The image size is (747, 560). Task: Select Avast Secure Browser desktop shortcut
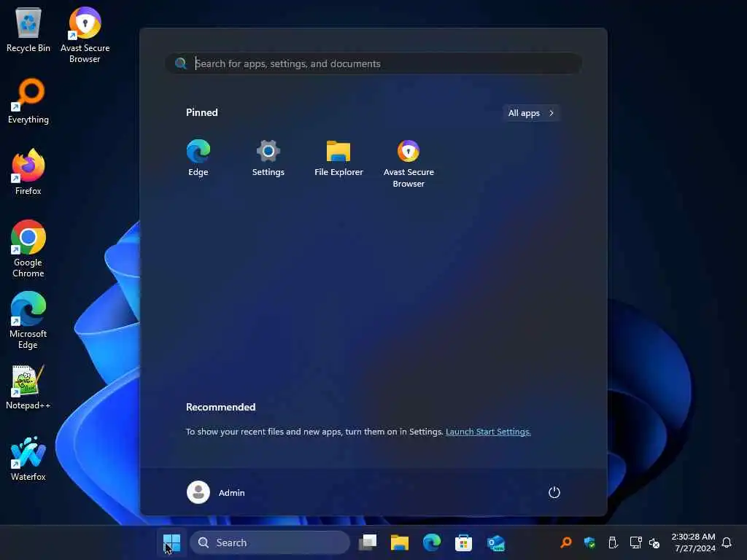tap(85, 35)
